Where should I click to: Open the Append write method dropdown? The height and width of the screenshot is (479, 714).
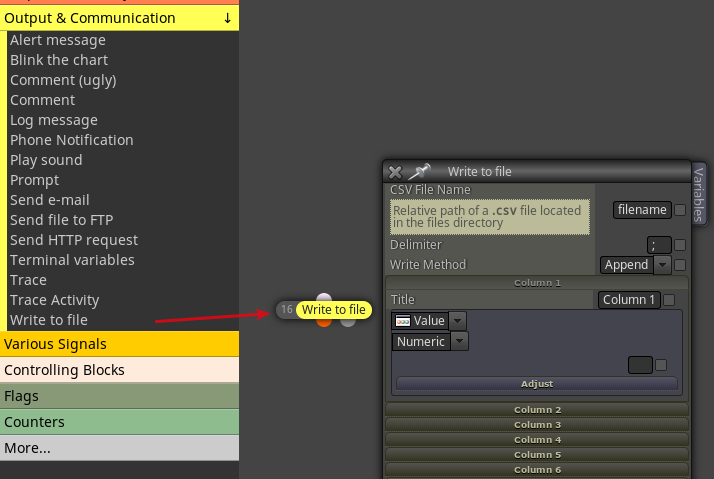pos(662,265)
